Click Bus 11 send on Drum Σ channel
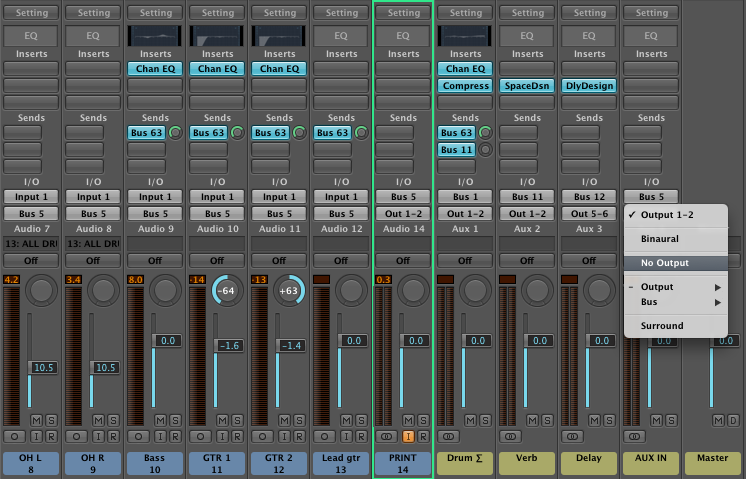746x479 pixels. click(457, 150)
